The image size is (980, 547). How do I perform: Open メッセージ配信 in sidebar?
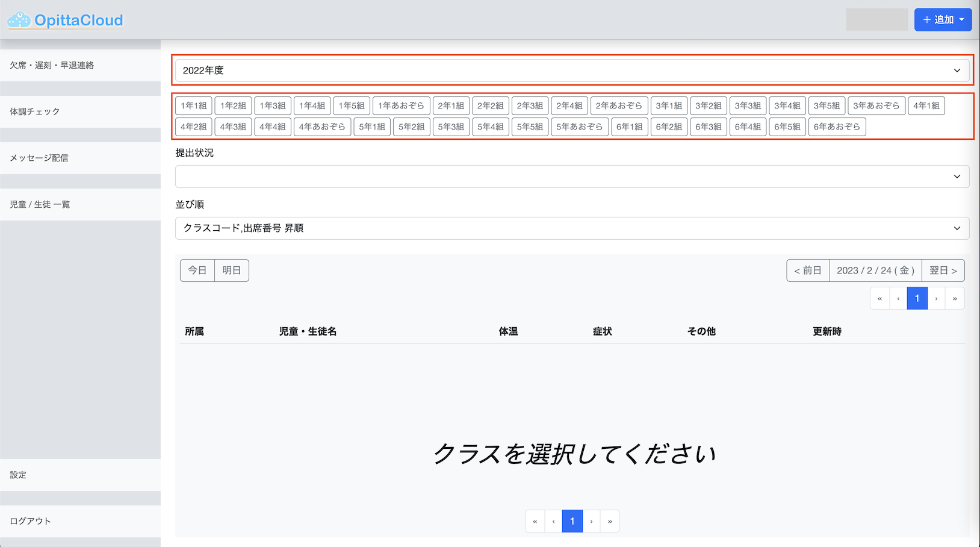point(80,158)
